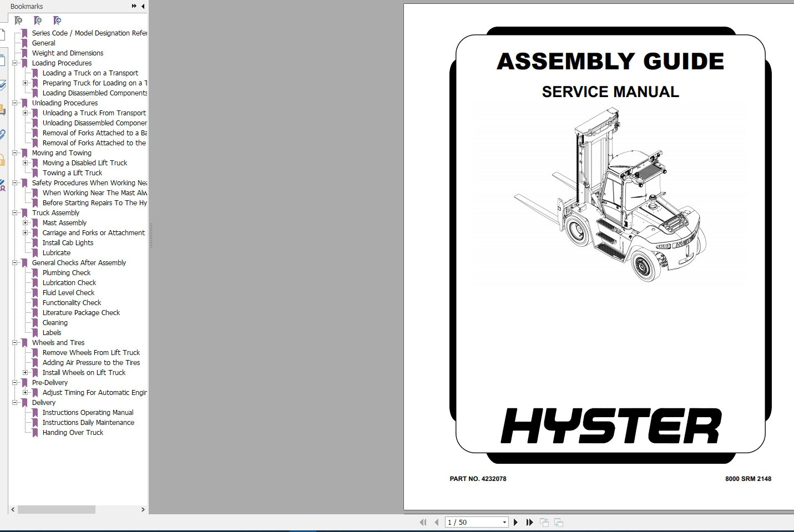Viewport: 794px width, 532px height.
Task: Expand Carriage and Forks or Attachment bookmark
Action: pos(26,233)
